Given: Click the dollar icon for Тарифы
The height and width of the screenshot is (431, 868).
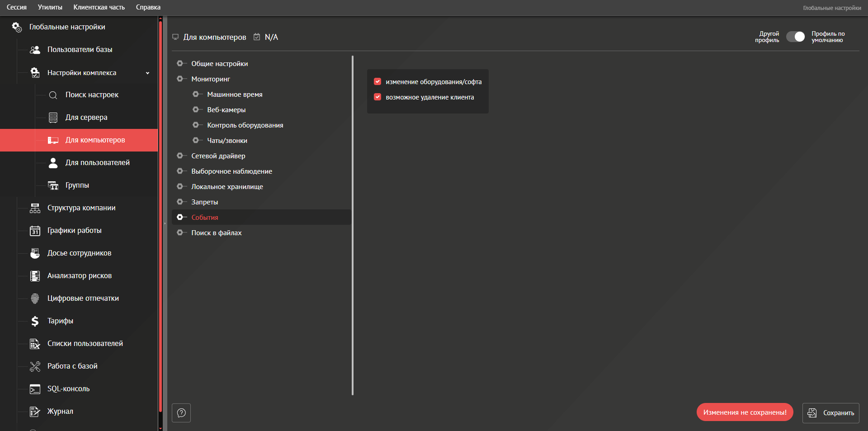Looking at the screenshot, I should point(35,321).
